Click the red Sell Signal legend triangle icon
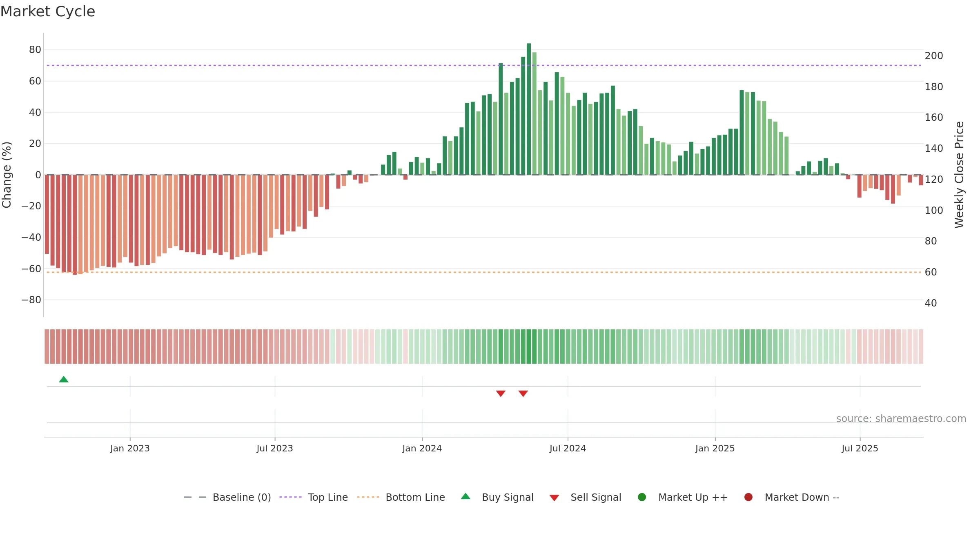Viewport: 980px width, 551px height. [554, 498]
